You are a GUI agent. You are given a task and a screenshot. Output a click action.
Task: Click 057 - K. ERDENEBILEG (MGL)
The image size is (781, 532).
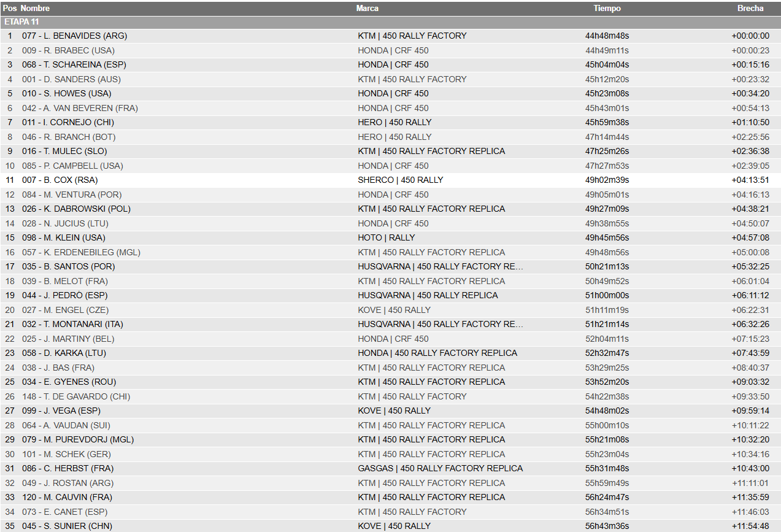pos(81,252)
